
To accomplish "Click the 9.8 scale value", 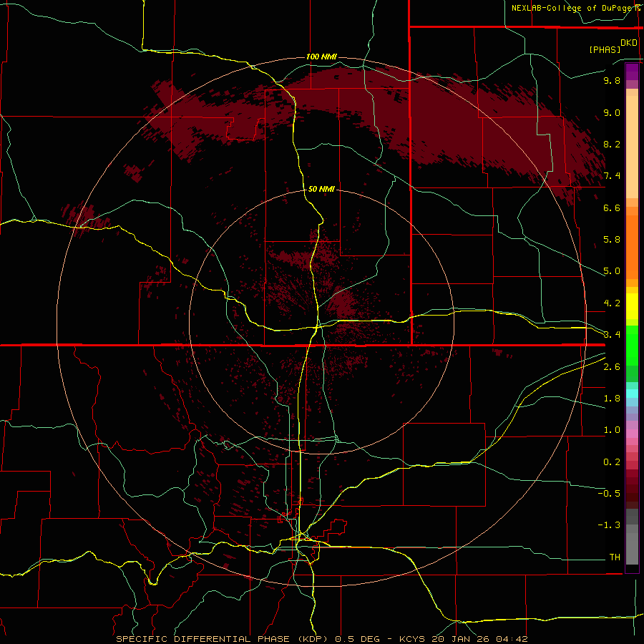I will coord(612,80).
